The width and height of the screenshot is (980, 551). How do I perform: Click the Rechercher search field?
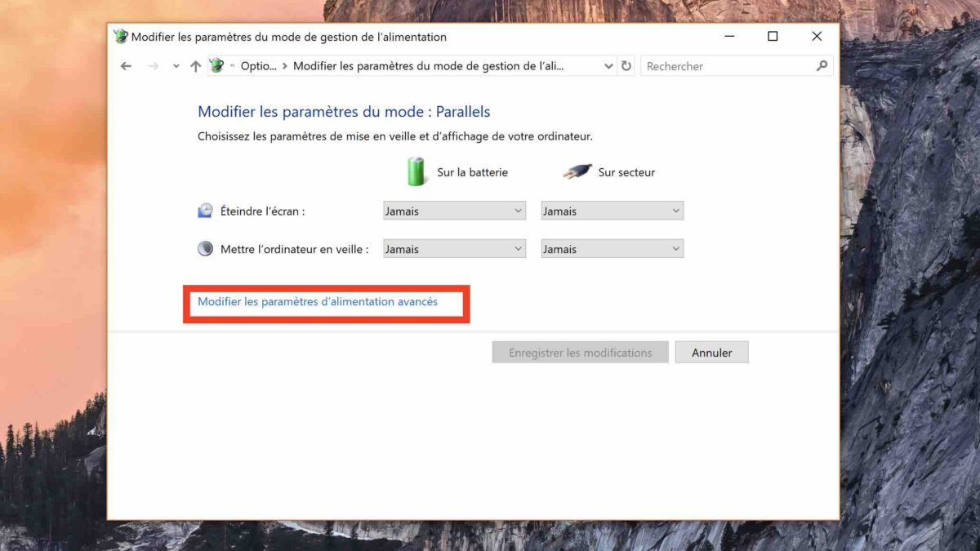click(x=728, y=66)
